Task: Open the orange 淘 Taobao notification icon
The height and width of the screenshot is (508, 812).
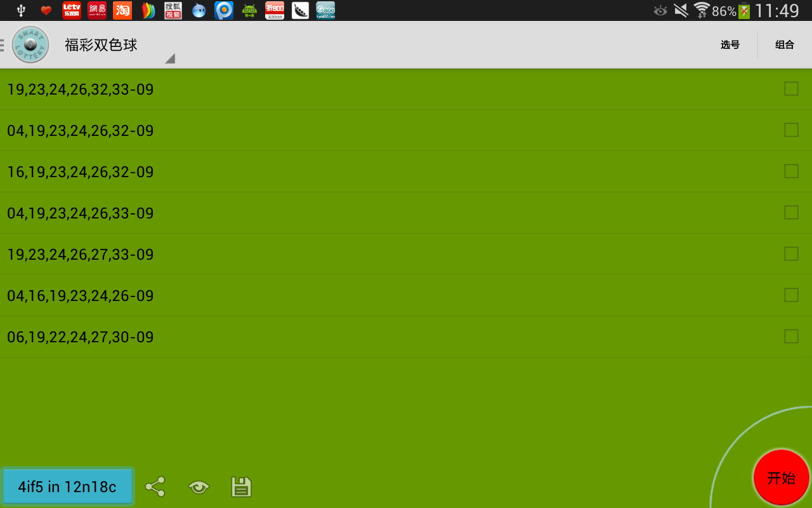Action: [122, 10]
